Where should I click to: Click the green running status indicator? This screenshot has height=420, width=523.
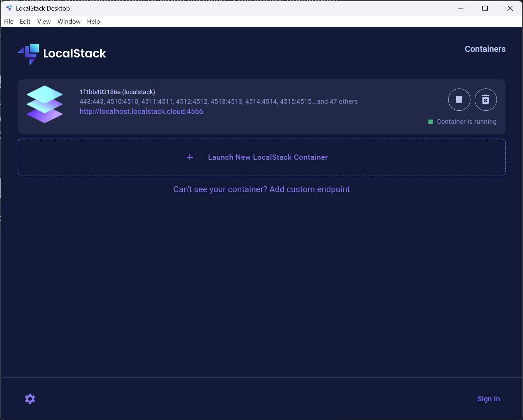point(431,122)
